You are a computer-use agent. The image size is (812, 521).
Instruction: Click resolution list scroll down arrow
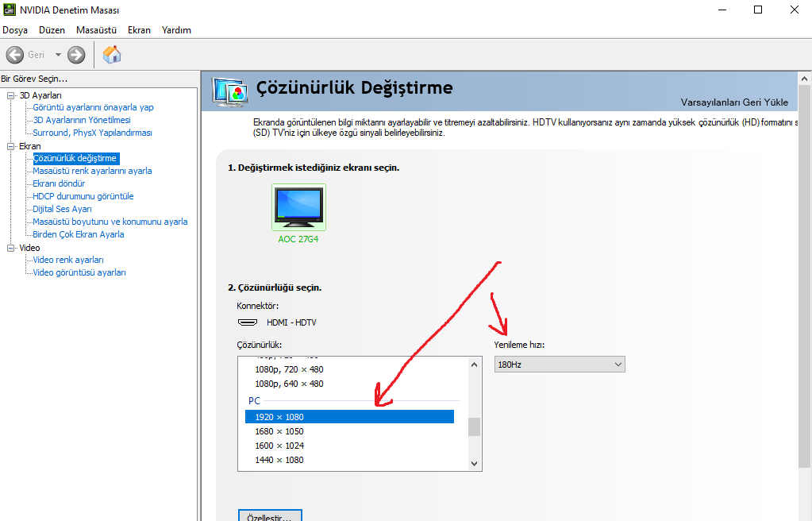pyautogui.click(x=474, y=464)
